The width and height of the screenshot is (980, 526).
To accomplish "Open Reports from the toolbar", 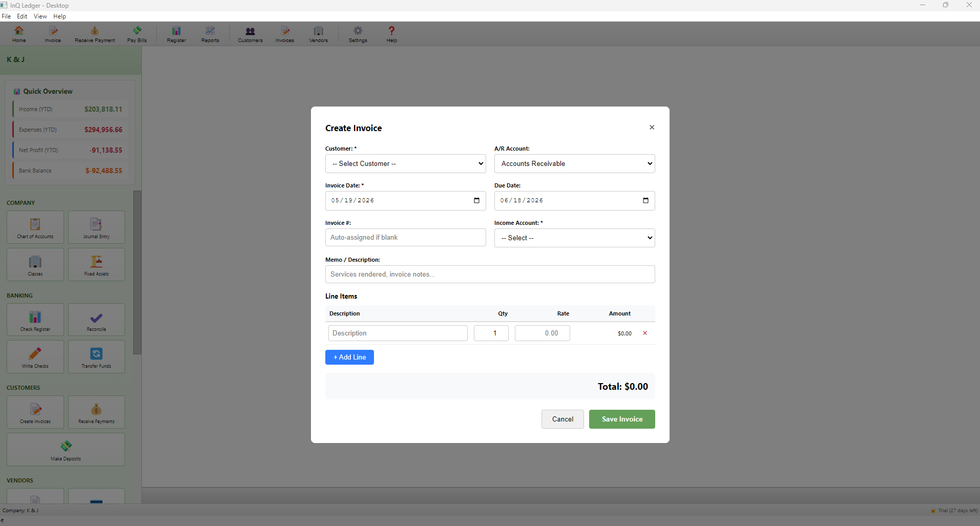I will 210,34.
